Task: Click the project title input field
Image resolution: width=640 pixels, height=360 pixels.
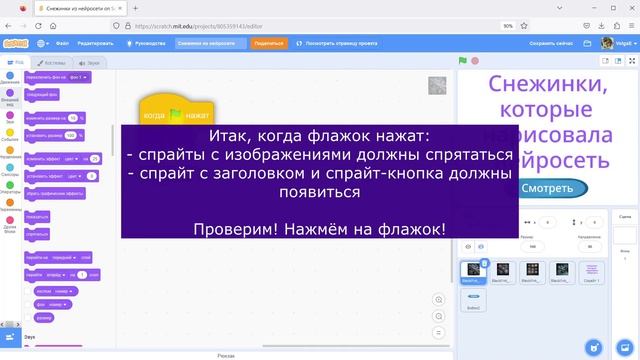Action: point(211,43)
